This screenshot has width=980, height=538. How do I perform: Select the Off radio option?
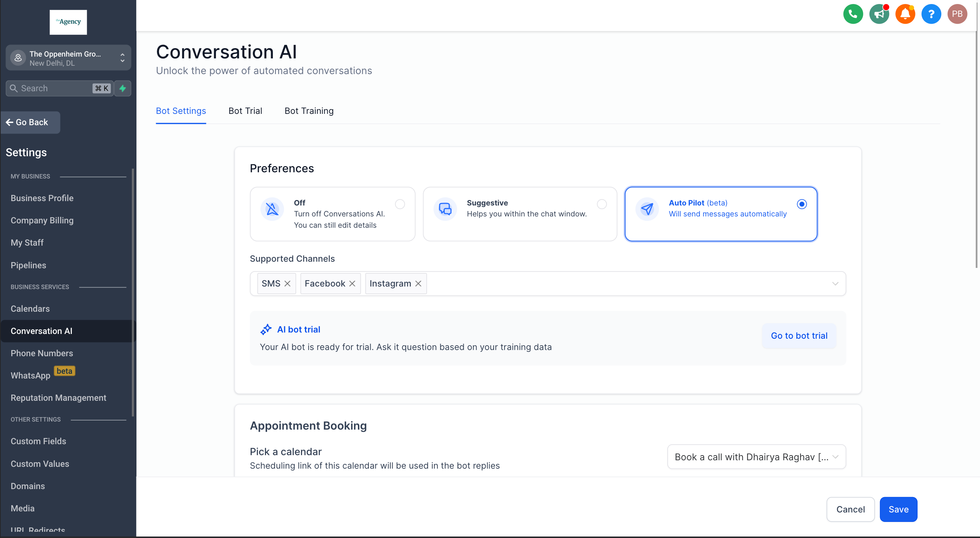pyautogui.click(x=400, y=204)
